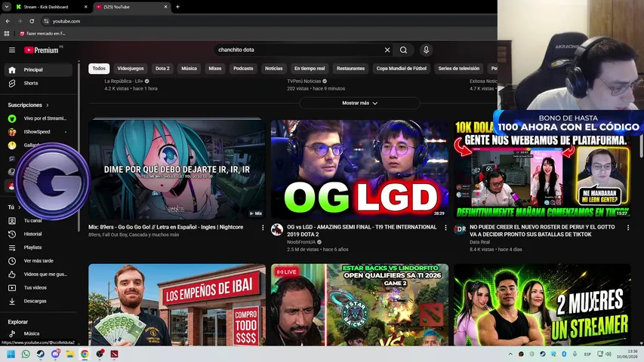This screenshot has width=644, height=362.
Task: Show hidden system tray icons
Action: tap(510, 354)
